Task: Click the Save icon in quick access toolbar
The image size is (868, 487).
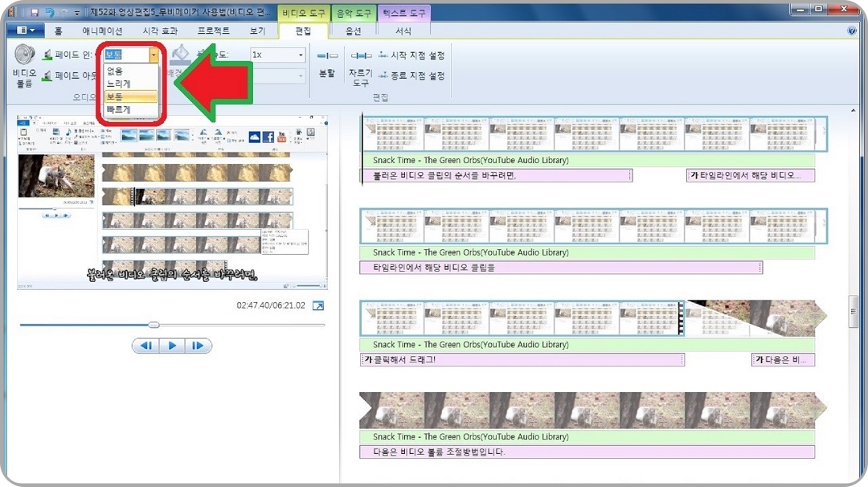Action: 35,12
